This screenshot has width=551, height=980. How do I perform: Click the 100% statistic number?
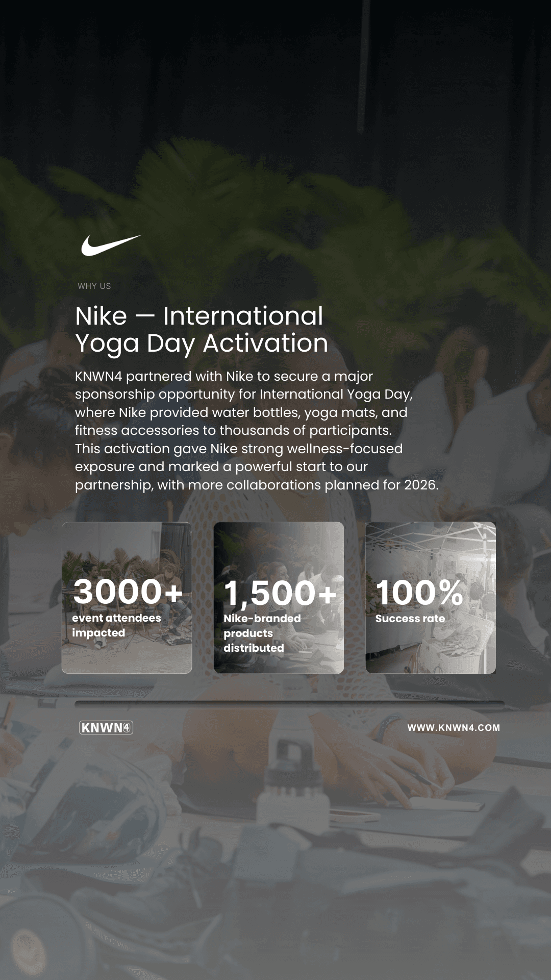[x=419, y=593]
